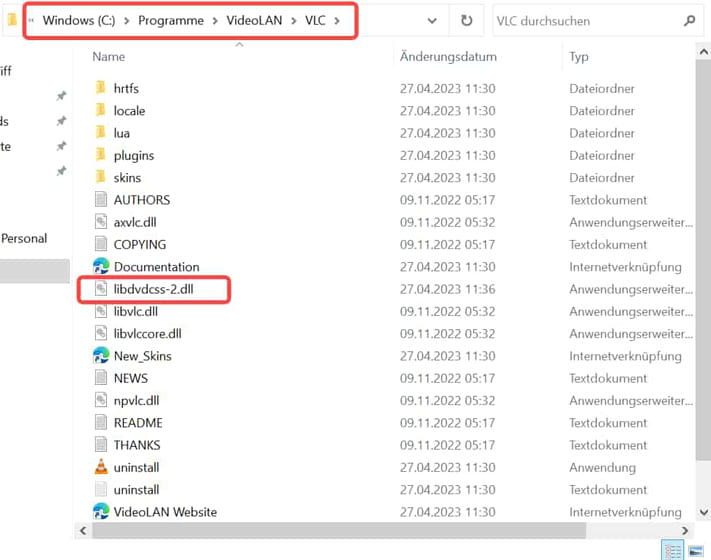The width and height of the screenshot is (711, 560).
Task: Click the VideoLAN Website shortcut icon
Action: point(101,511)
